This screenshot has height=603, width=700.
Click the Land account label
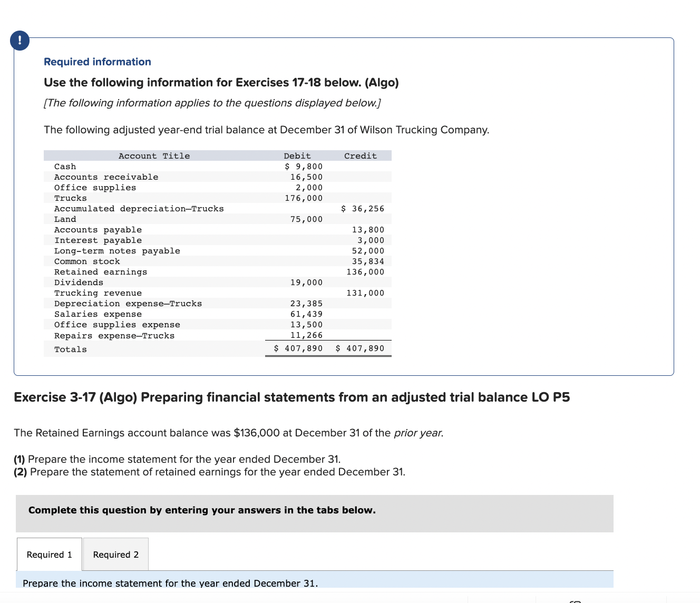pyautogui.click(x=65, y=219)
